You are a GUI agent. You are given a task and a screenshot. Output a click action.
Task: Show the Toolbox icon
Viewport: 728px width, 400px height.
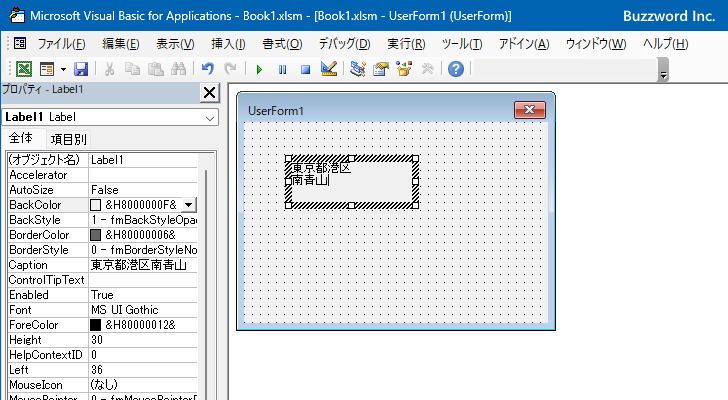pos(427,69)
